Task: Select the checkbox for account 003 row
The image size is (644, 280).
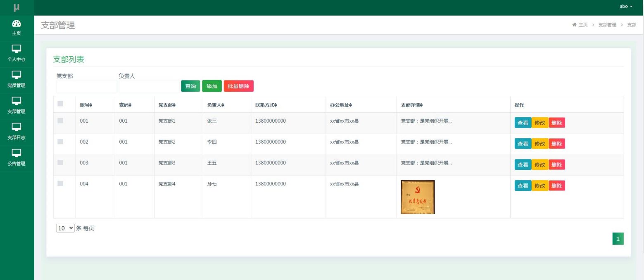Action: [60, 163]
